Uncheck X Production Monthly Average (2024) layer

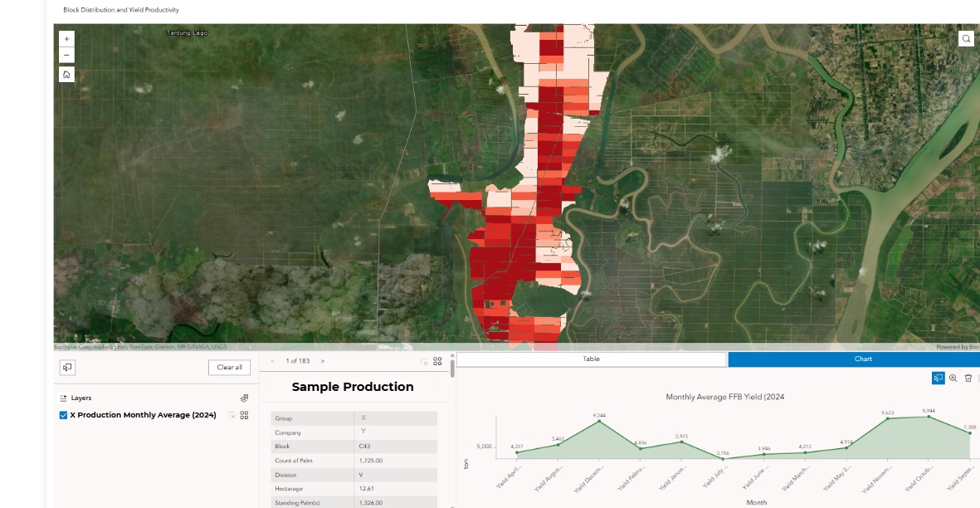tap(64, 415)
